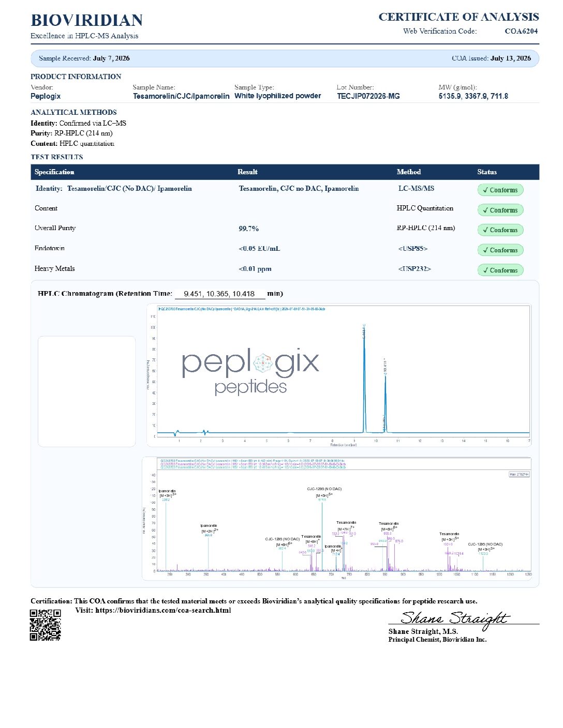Click the QR code image
The width and height of the screenshot is (563, 728).
(46, 625)
